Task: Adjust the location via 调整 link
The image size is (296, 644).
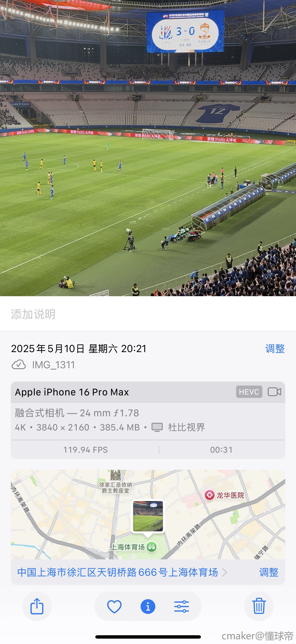Action: 269,572
